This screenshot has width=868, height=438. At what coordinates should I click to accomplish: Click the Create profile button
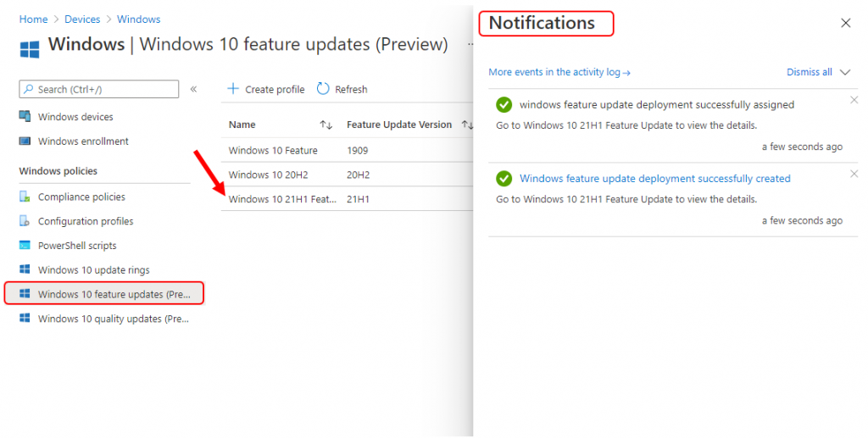[x=266, y=89]
